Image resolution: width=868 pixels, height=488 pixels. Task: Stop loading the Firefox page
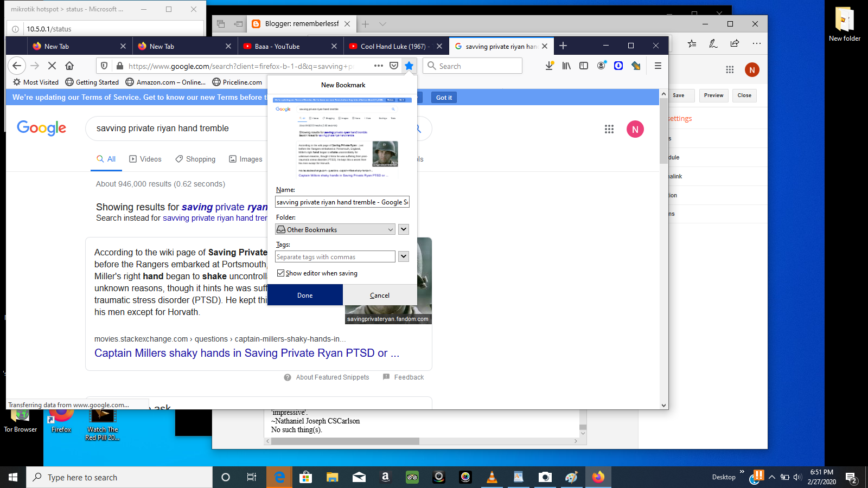(52, 66)
